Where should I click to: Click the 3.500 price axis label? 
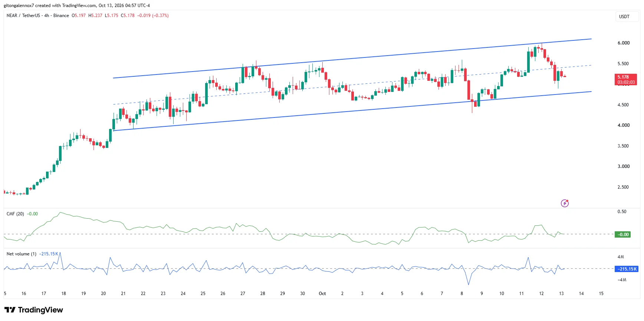point(623,146)
